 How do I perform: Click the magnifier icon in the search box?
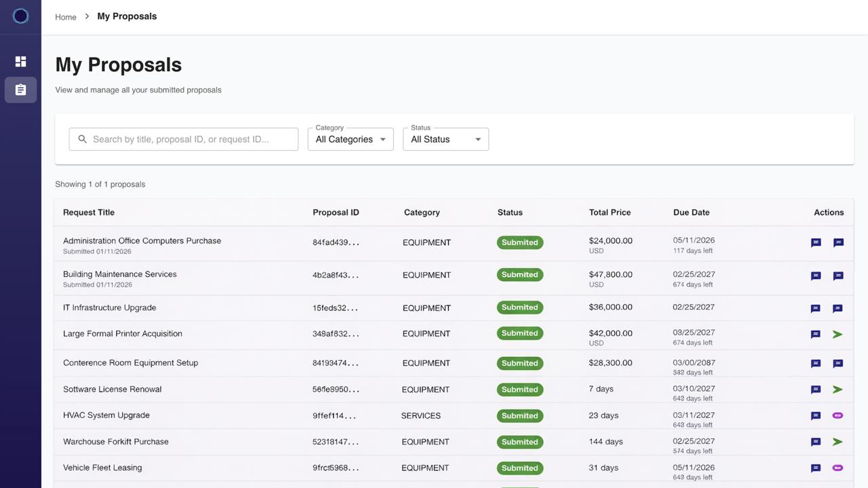coord(83,139)
